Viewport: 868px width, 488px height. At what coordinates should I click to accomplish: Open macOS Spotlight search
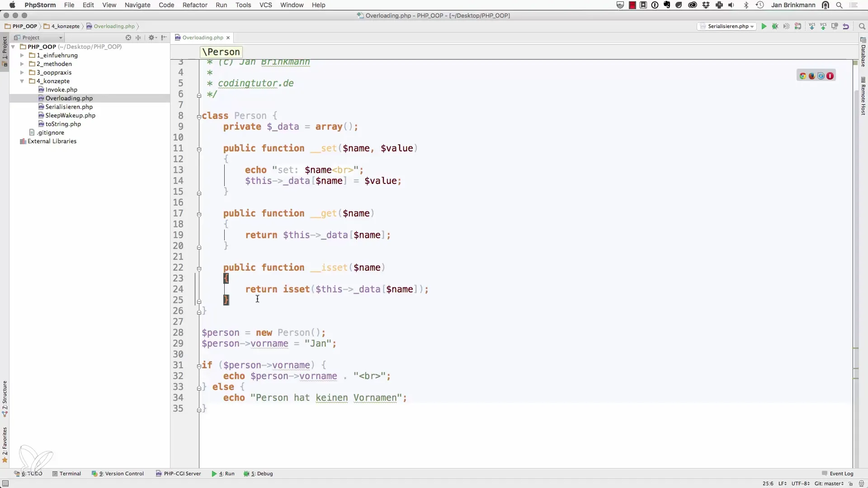point(839,5)
